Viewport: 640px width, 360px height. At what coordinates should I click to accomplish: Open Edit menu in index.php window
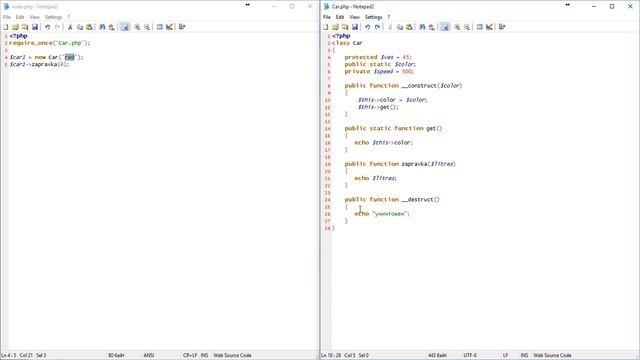pos(20,17)
